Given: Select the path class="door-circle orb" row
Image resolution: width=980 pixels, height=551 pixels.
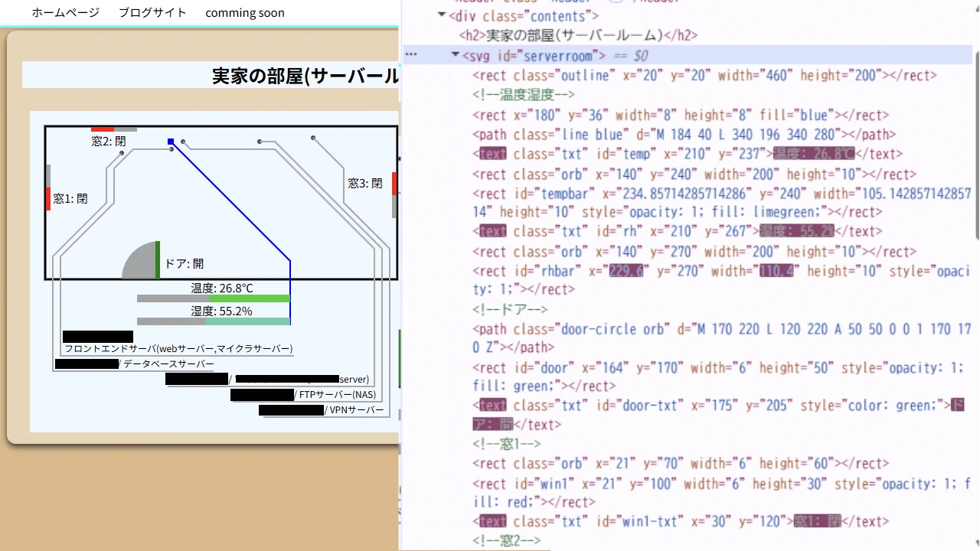Looking at the screenshot, I should tap(721, 338).
